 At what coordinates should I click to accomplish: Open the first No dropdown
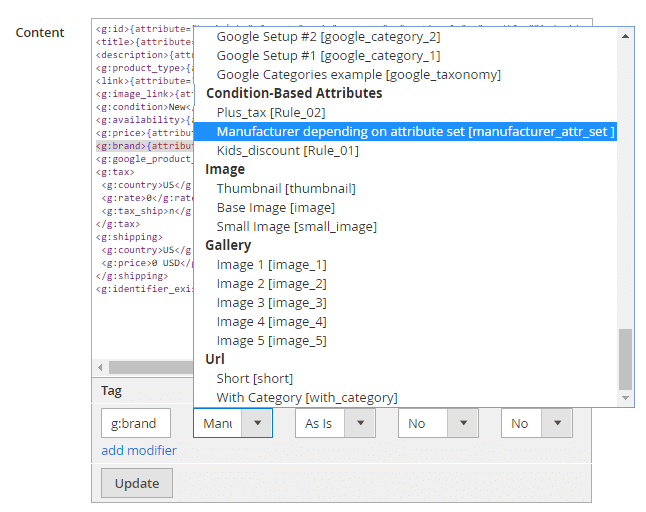[x=437, y=423]
